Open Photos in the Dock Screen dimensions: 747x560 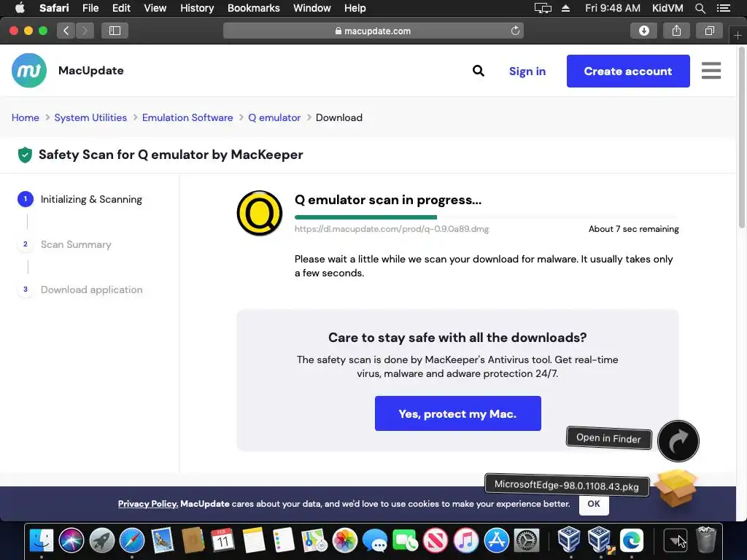coord(345,540)
